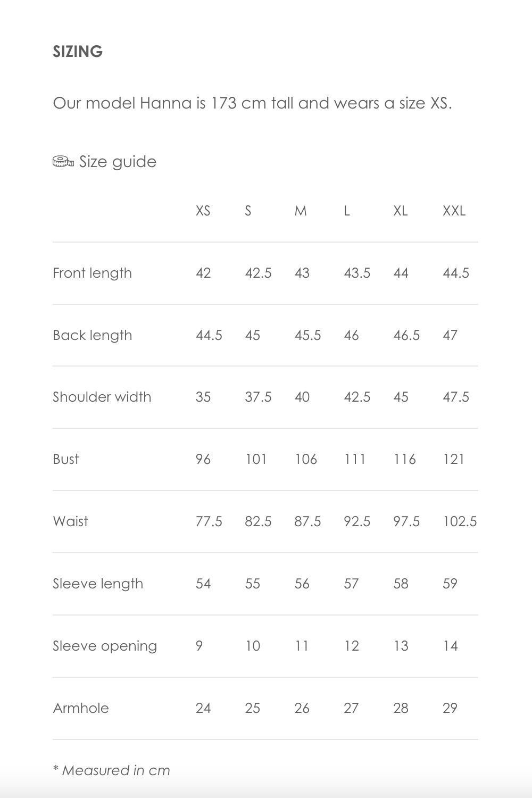Select the Armhole row label
Image resolution: width=532 pixels, height=798 pixels.
point(81,708)
